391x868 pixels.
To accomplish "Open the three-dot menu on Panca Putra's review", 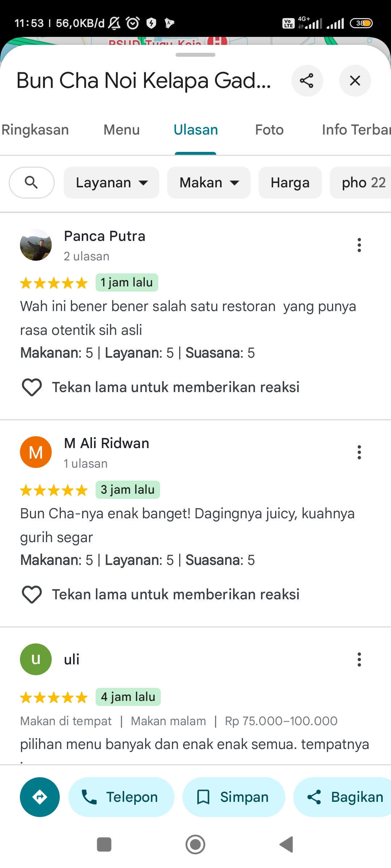I will 359,245.
